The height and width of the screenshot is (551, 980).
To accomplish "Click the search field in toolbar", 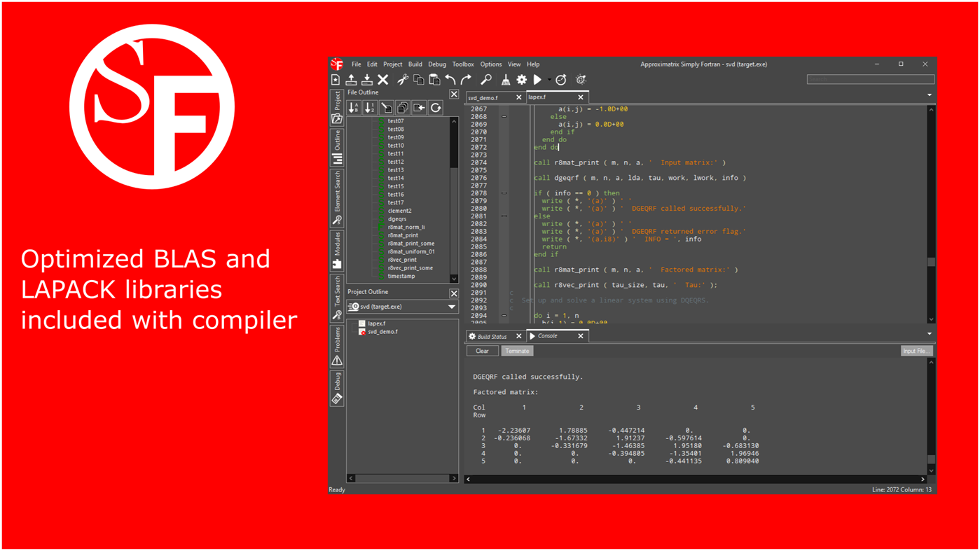I will pos(870,79).
